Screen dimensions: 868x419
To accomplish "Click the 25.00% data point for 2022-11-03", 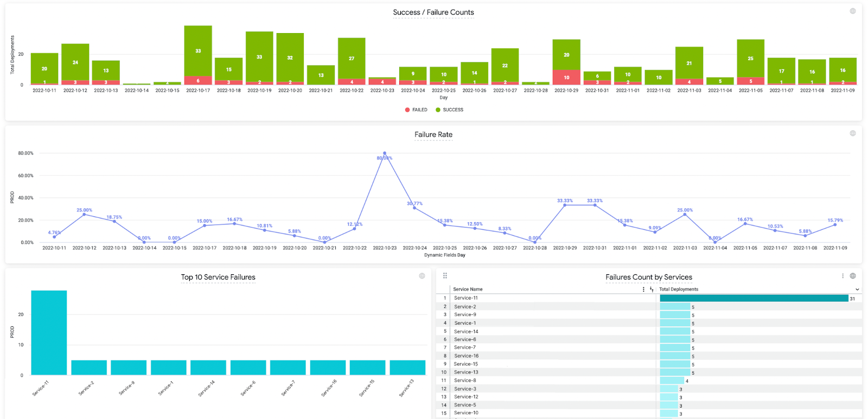I will [685, 215].
